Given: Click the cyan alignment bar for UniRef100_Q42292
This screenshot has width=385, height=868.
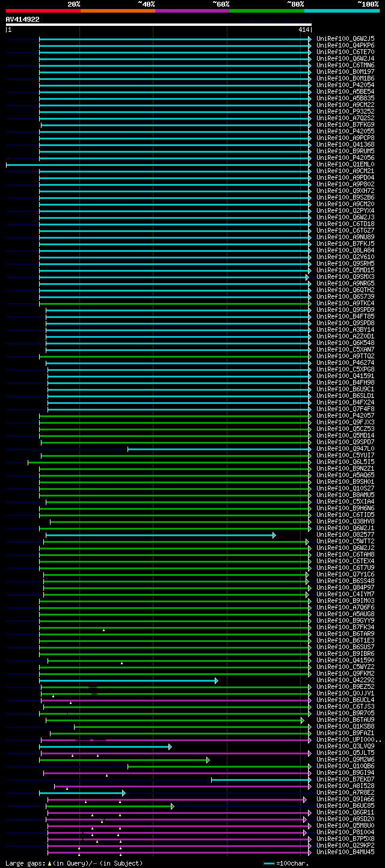Looking at the screenshot, I should (129, 680).
